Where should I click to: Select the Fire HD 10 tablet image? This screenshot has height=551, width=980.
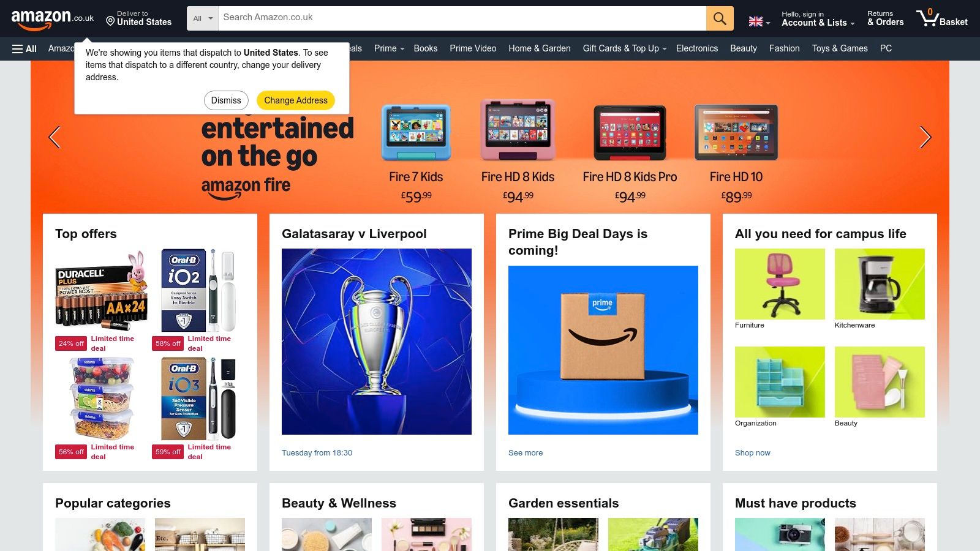[x=736, y=132]
